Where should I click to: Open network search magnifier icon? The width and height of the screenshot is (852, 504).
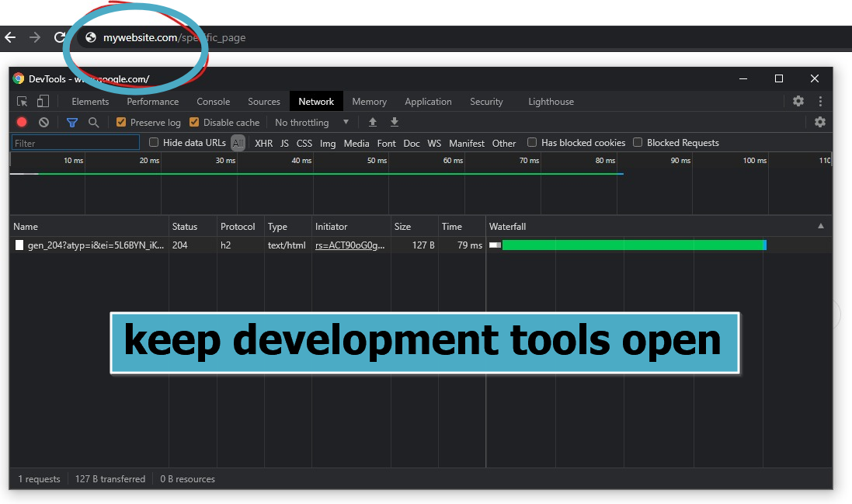pos(93,122)
